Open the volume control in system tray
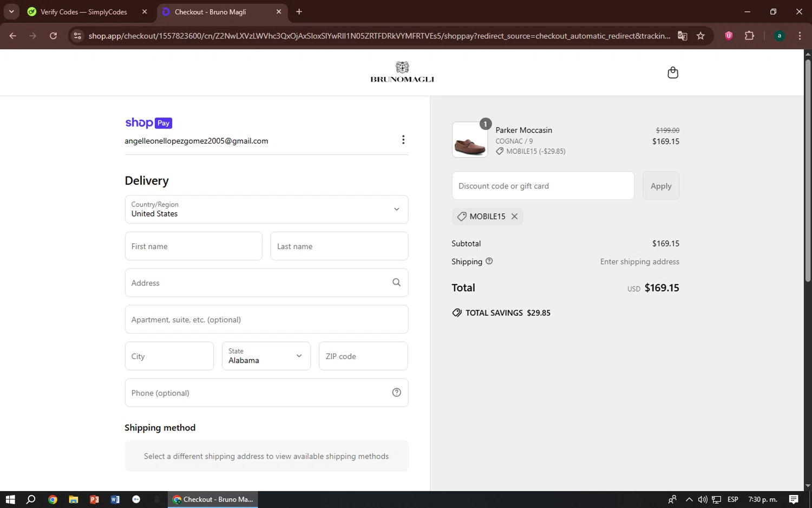The image size is (812, 508). click(x=703, y=499)
